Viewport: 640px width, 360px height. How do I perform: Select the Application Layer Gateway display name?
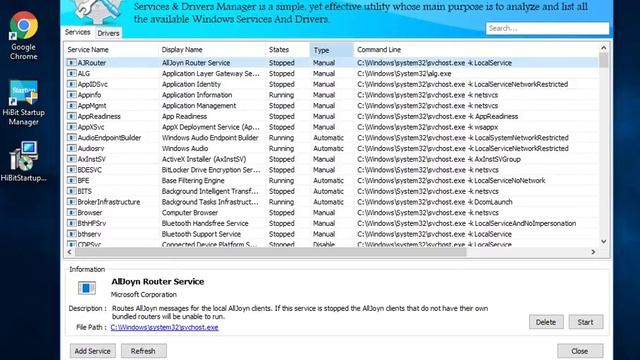[x=211, y=73]
